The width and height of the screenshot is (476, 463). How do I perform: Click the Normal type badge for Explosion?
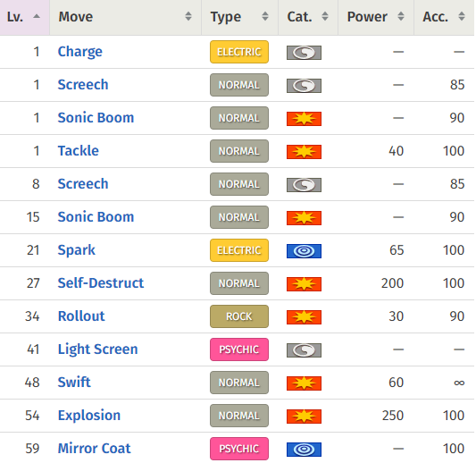tap(239, 417)
